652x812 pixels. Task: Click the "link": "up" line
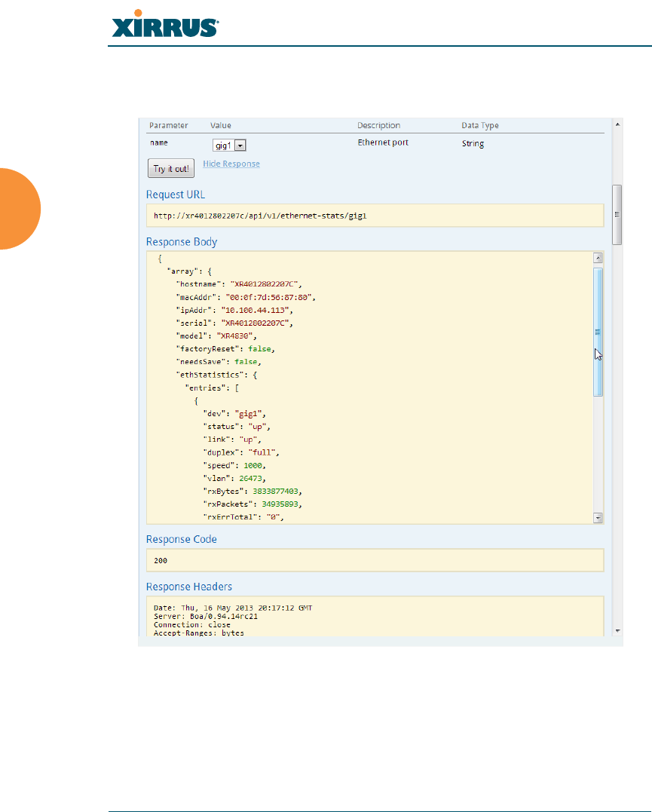point(232,440)
